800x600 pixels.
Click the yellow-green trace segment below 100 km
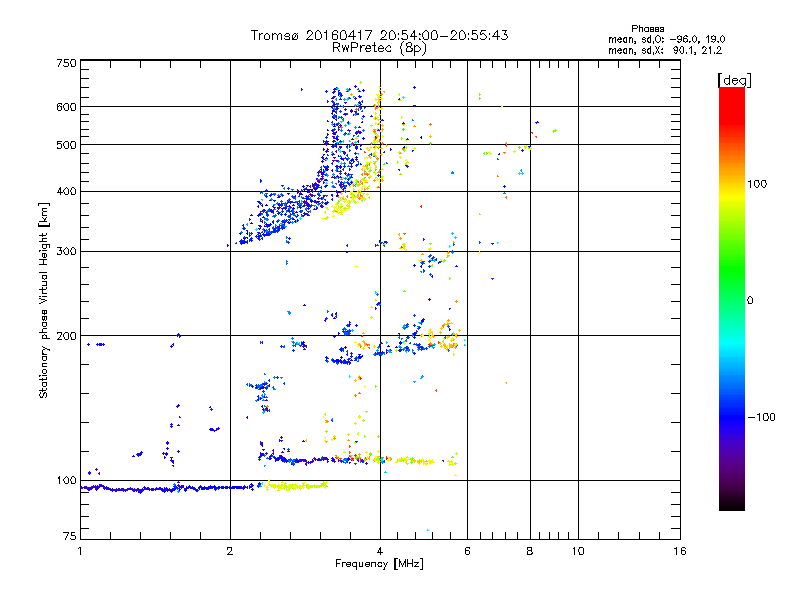[294, 486]
